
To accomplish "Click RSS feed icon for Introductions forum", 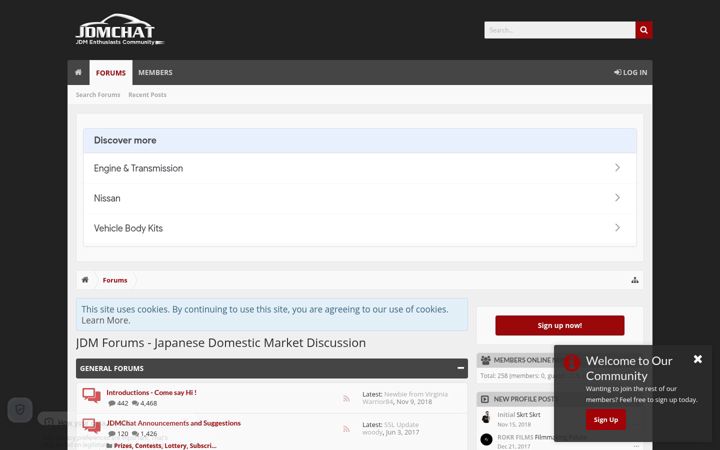I will point(347,399).
